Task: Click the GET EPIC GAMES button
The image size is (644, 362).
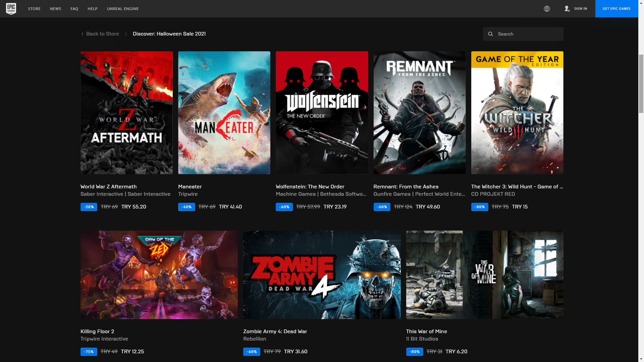Action: (616, 9)
